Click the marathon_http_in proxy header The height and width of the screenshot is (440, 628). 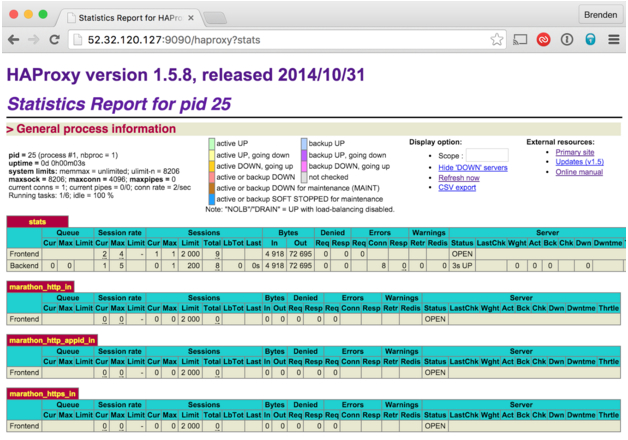(x=40, y=287)
